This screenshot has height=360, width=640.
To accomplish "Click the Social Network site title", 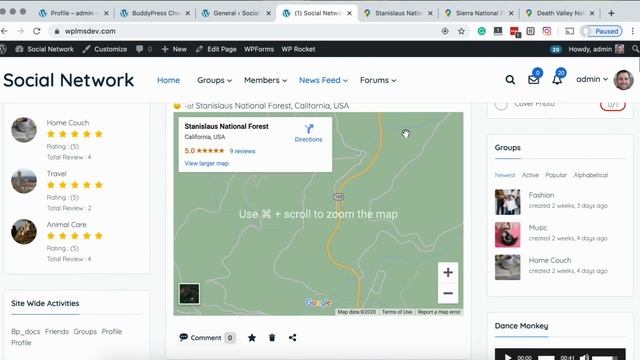I will pos(69,80).
